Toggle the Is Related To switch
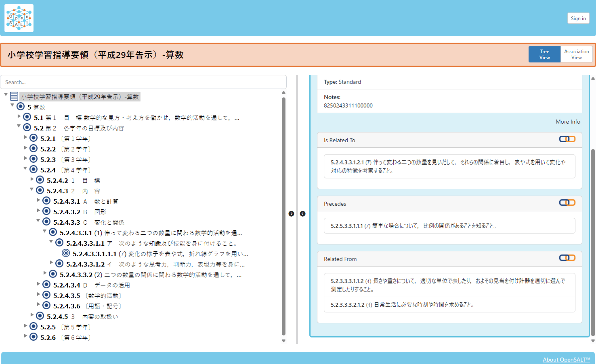The image size is (596, 364). point(567,139)
